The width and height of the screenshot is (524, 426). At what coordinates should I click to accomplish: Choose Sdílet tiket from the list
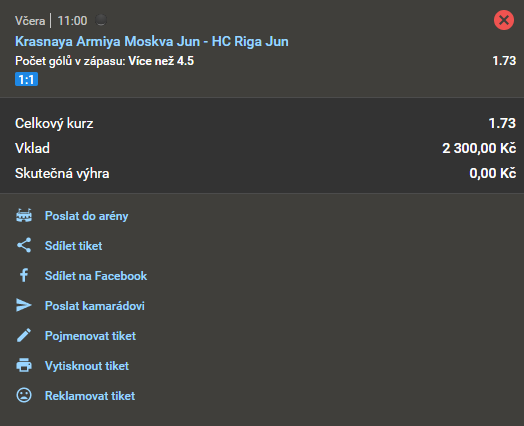pyautogui.click(x=74, y=246)
